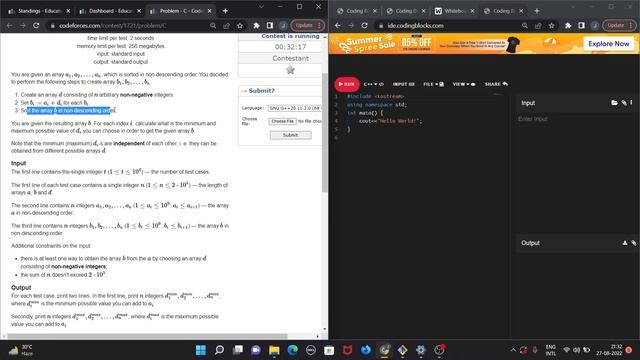Open the Windows Start menu

[201, 350]
